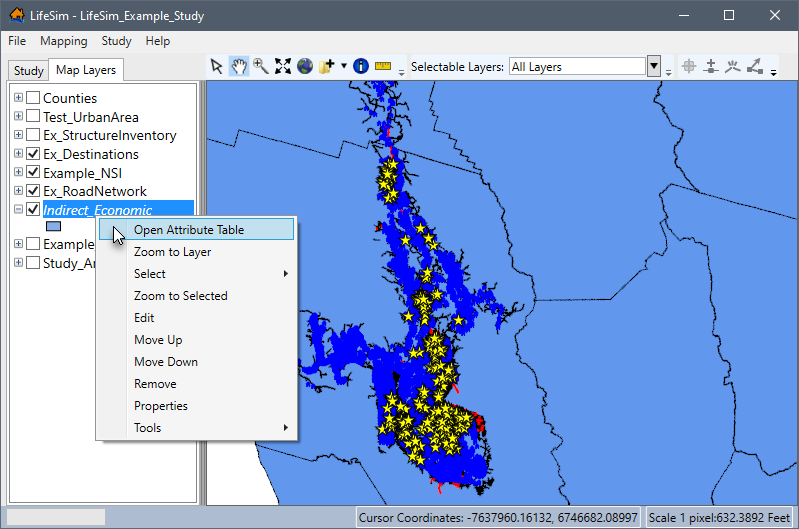The height and width of the screenshot is (529, 799).
Task: Select the Map Layers tab
Action: coord(86,70)
